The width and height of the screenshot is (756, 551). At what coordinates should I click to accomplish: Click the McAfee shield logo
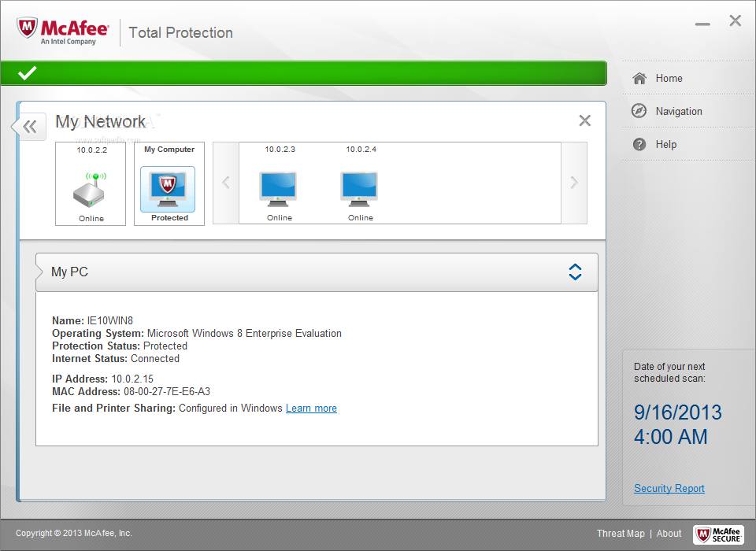point(27,29)
